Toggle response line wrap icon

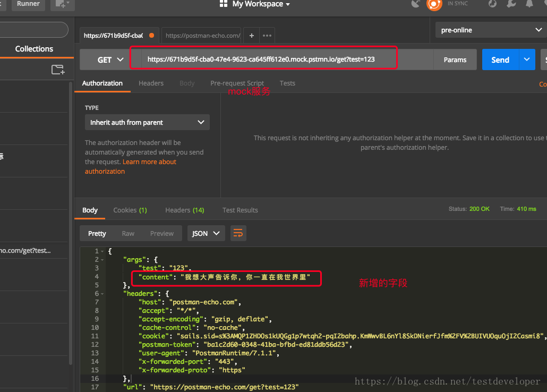pyautogui.click(x=238, y=233)
